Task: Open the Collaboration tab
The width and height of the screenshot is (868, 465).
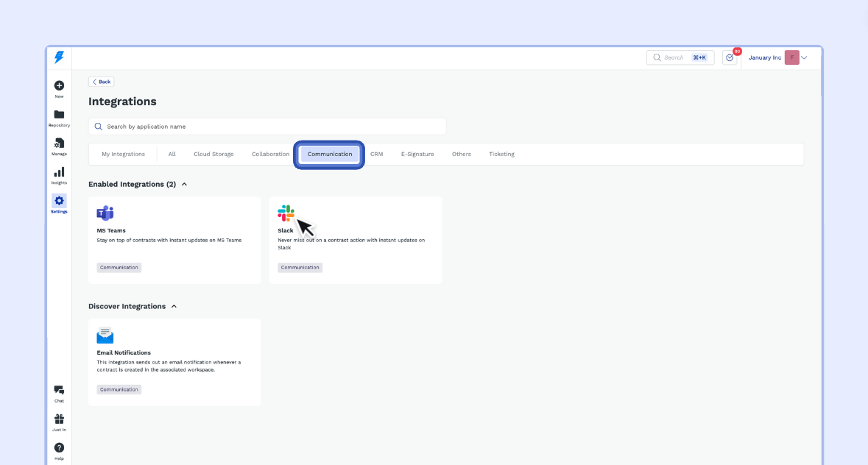Action: coord(271,155)
